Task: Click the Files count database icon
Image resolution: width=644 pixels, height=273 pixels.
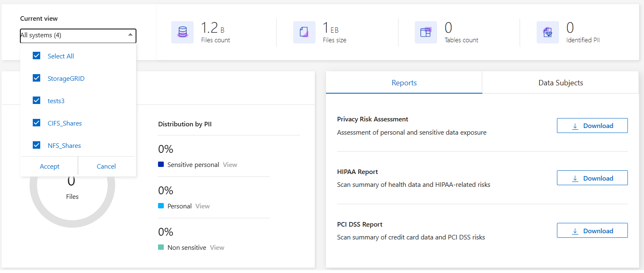Action: click(x=182, y=32)
